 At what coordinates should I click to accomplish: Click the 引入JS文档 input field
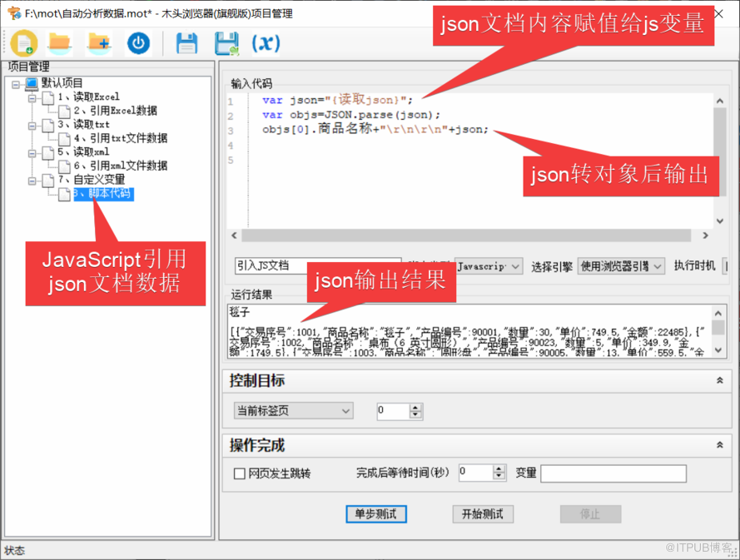click(318, 265)
